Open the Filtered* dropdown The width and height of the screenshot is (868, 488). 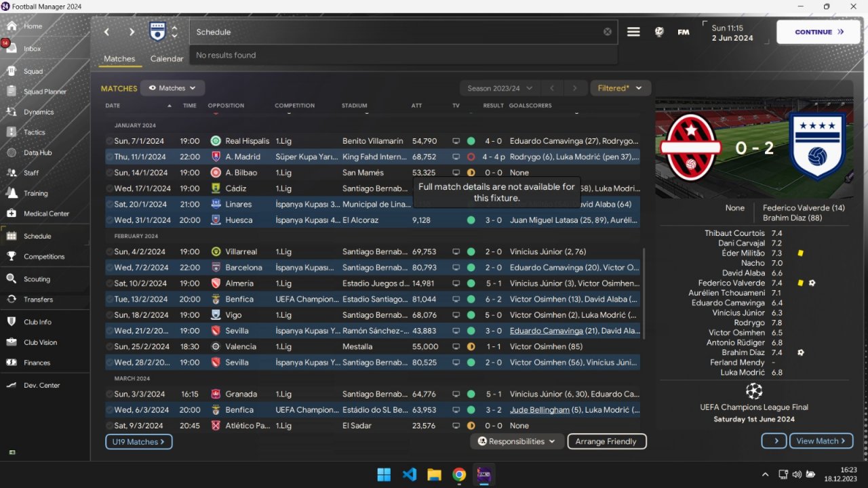tap(620, 88)
